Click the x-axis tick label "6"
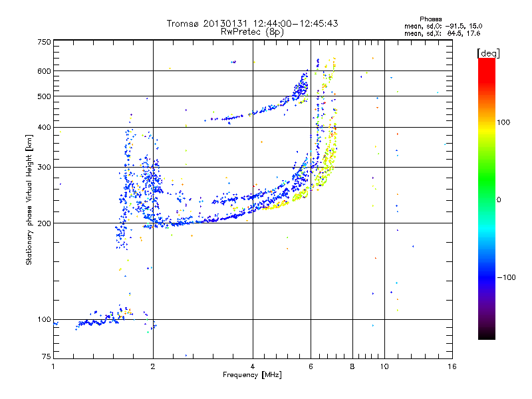The image size is (532, 399). click(x=311, y=366)
